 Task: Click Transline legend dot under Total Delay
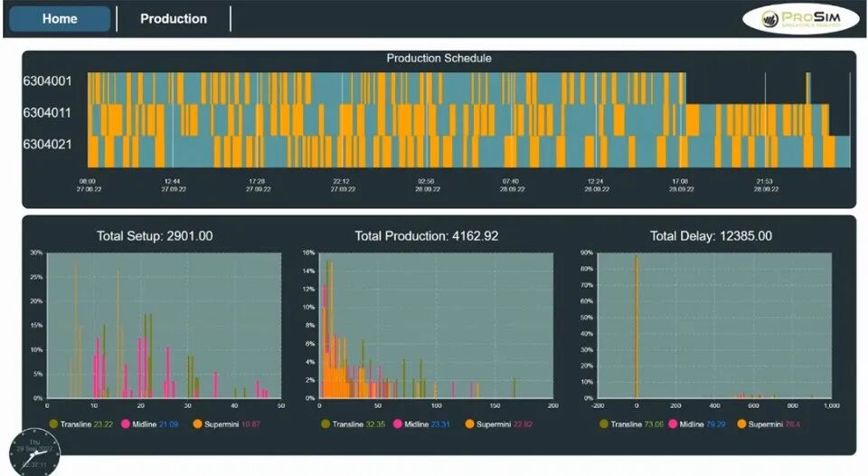[603, 424]
